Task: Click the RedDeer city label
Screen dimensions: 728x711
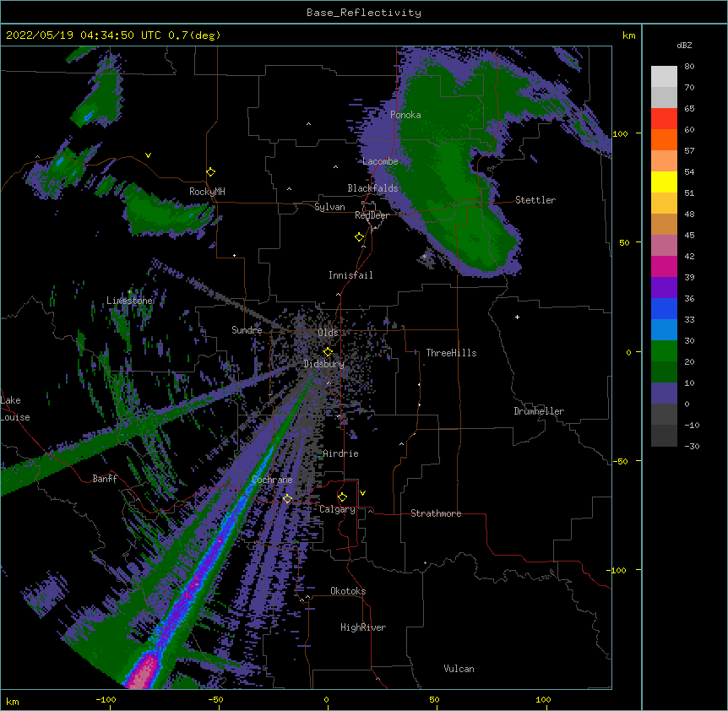Action: coord(372,215)
